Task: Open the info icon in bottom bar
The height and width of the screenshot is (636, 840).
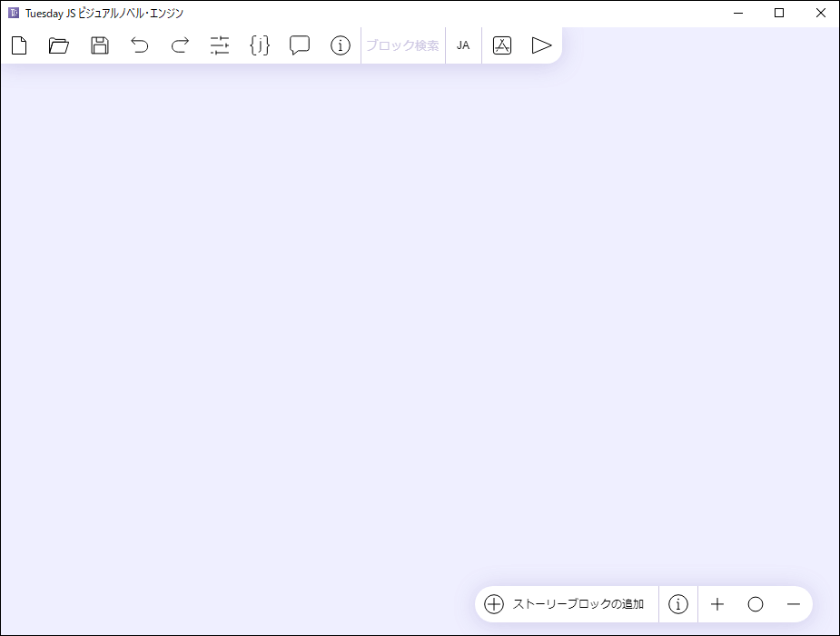Action: point(678,604)
